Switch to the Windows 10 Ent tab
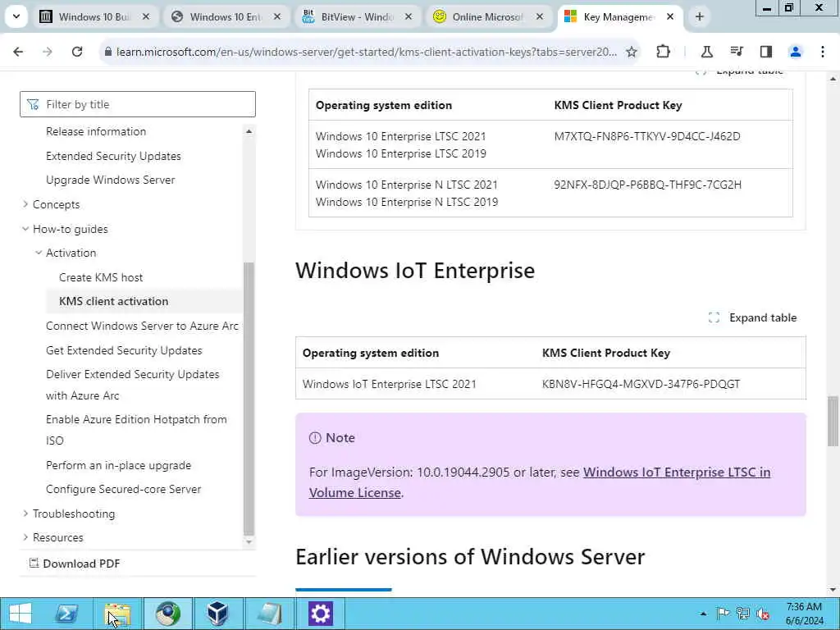 coord(226,16)
